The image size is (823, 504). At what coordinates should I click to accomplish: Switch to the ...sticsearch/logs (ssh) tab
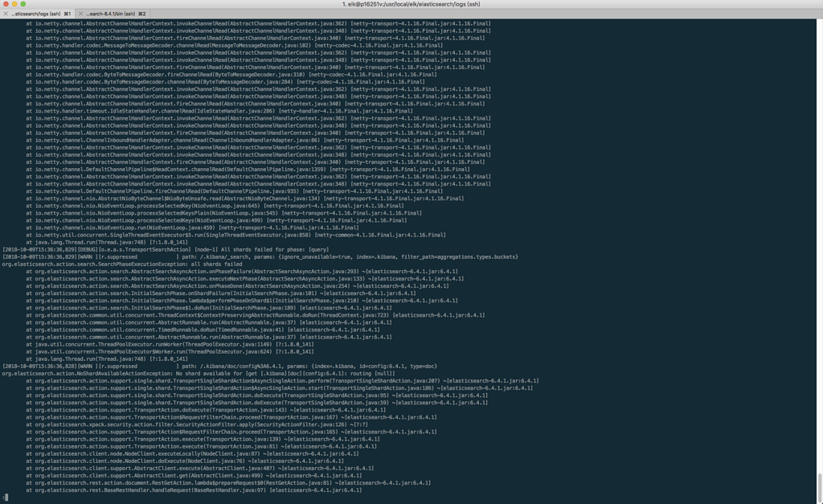point(36,14)
